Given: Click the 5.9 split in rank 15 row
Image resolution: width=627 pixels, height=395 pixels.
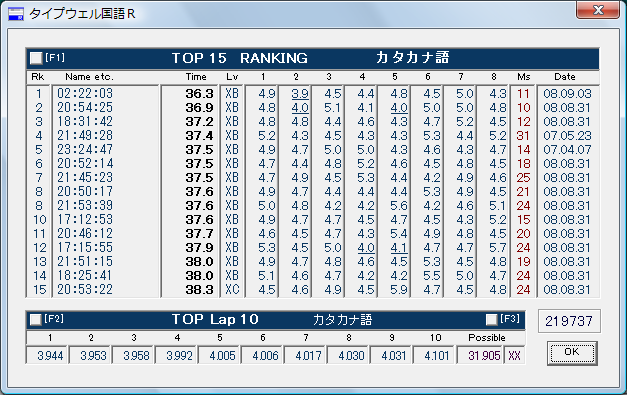Looking at the screenshot, I should click(x=399, y=289).
